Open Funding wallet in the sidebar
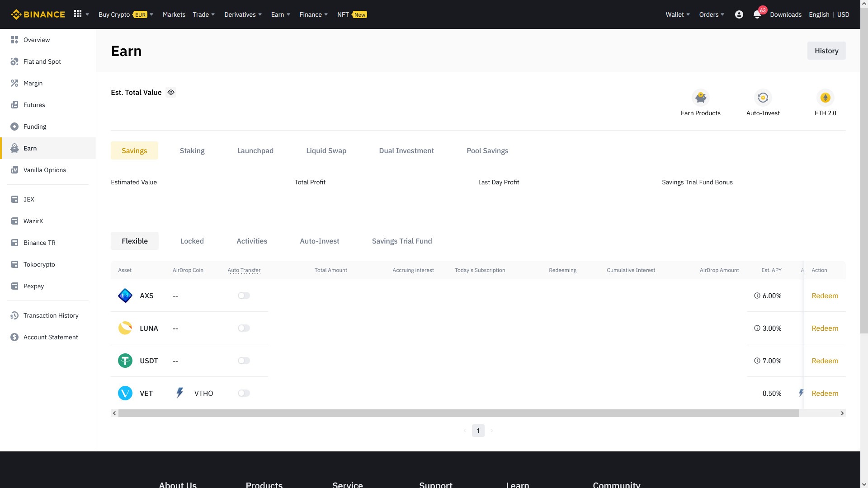This screenshot has width=868, height=488. pos(48,127)
